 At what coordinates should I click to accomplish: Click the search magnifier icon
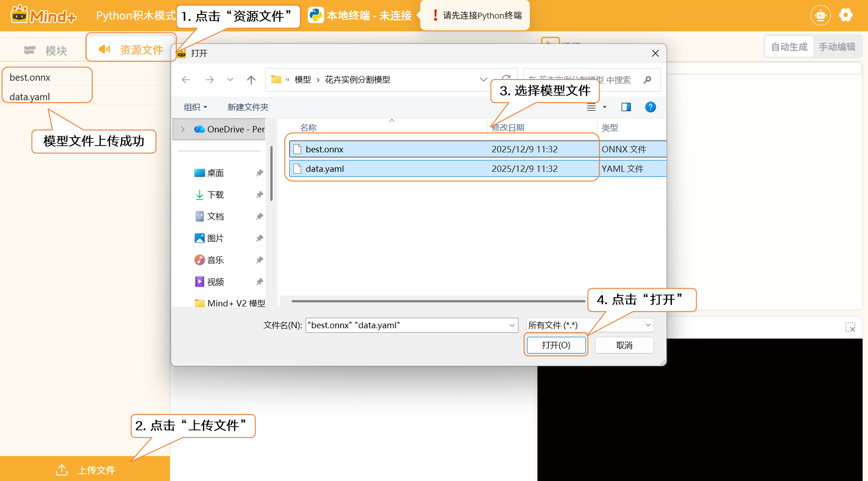(647, 80)
